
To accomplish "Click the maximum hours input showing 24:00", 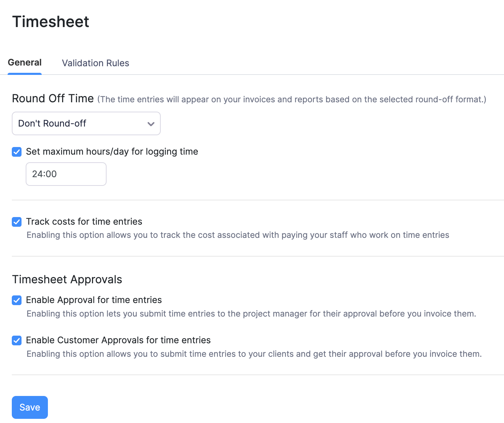I will click(66, 174).
